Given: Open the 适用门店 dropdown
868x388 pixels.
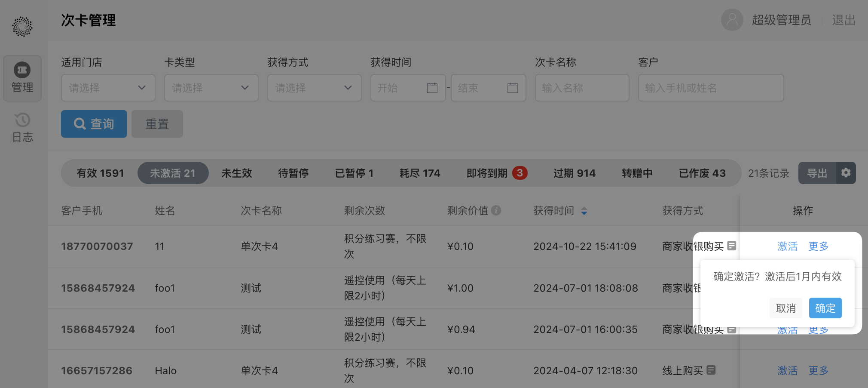Looking at the screenshot, I should click(x=108, y=88).
